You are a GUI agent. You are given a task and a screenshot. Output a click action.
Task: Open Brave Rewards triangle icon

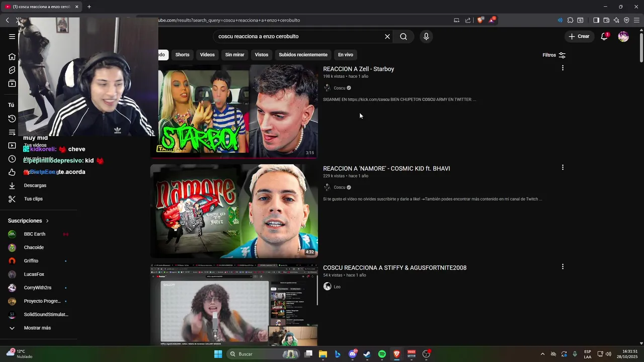pyautogui.click(x=492, y=20)
